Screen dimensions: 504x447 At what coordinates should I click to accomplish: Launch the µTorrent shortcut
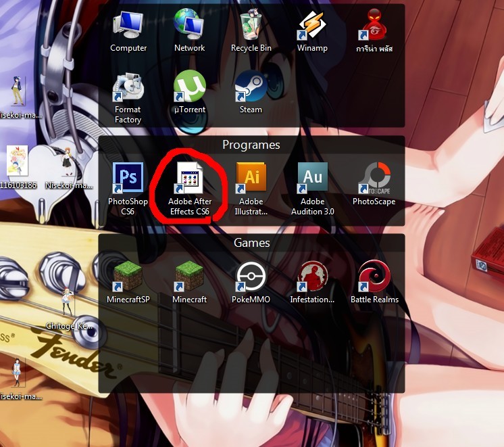190,93
